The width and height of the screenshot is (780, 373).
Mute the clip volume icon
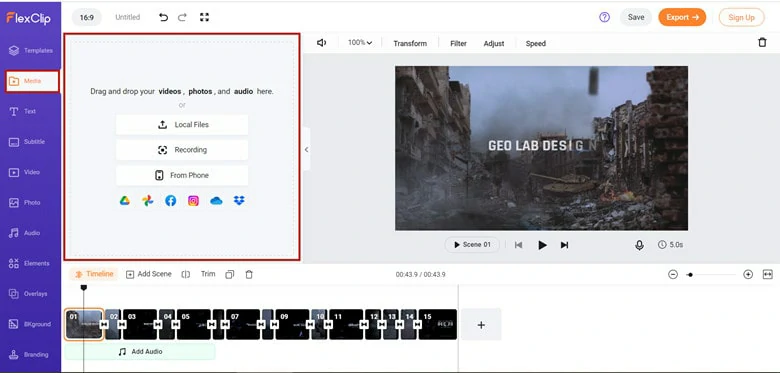click(x=322, y=43)
